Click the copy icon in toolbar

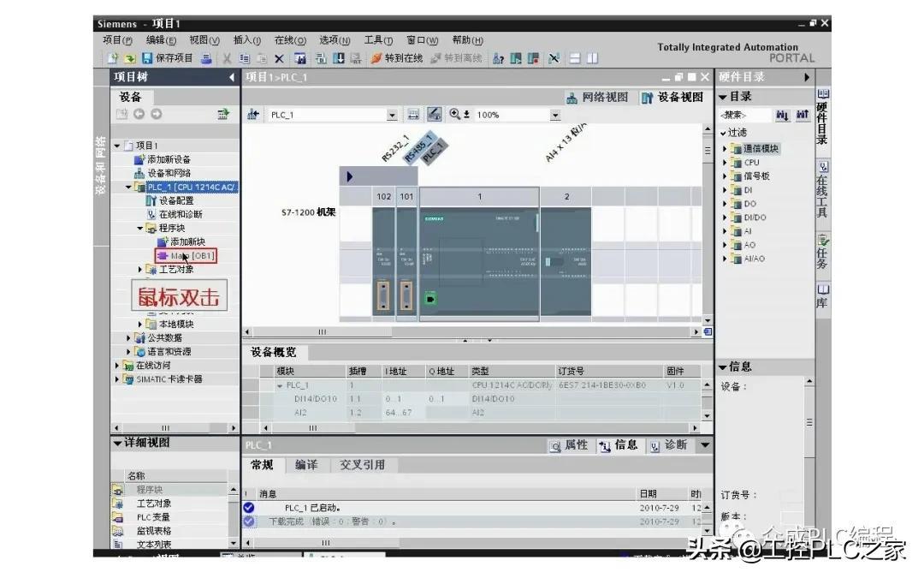pyautogui.click(x=245, y=58)
